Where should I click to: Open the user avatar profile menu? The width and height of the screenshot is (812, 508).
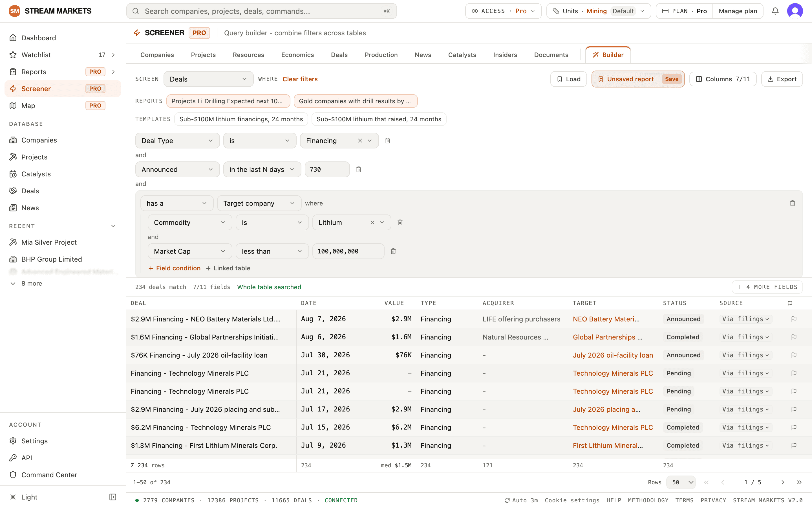click(x=795, y=11)
